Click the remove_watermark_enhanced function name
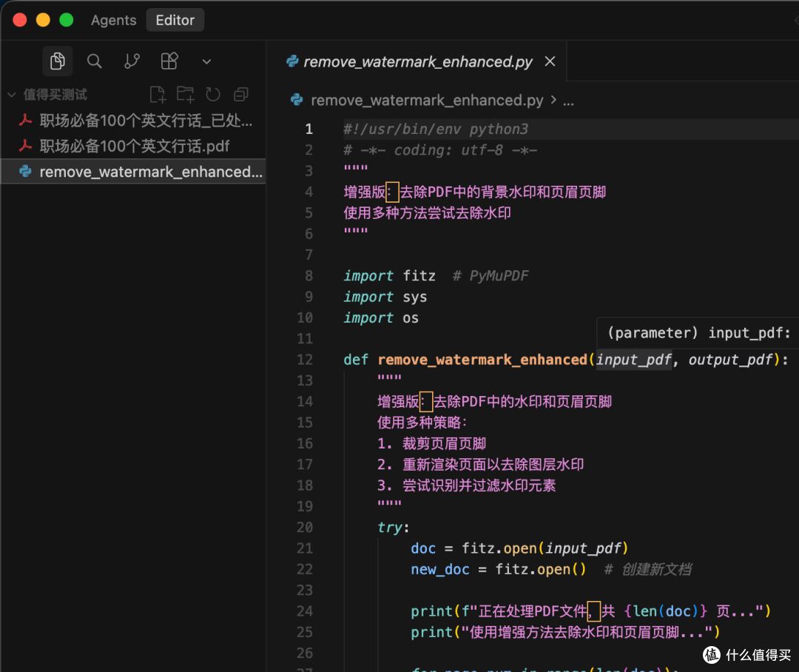 click(482, 360)
